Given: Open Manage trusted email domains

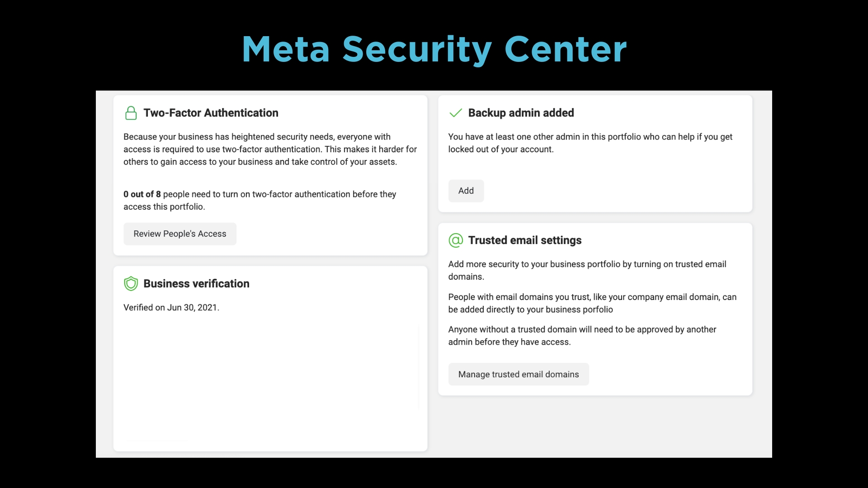Looking at the screenshot, I should pyautogui.click(x=518, y=374).
